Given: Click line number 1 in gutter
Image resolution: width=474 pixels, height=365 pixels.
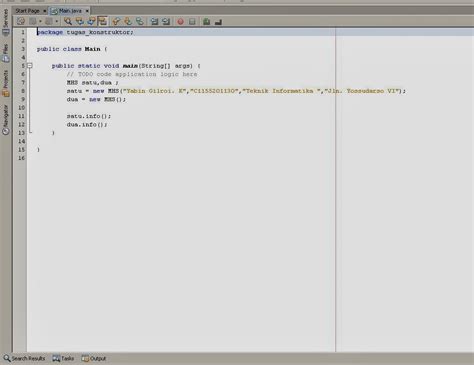Looking at the screenshot, I should [23, 32].
